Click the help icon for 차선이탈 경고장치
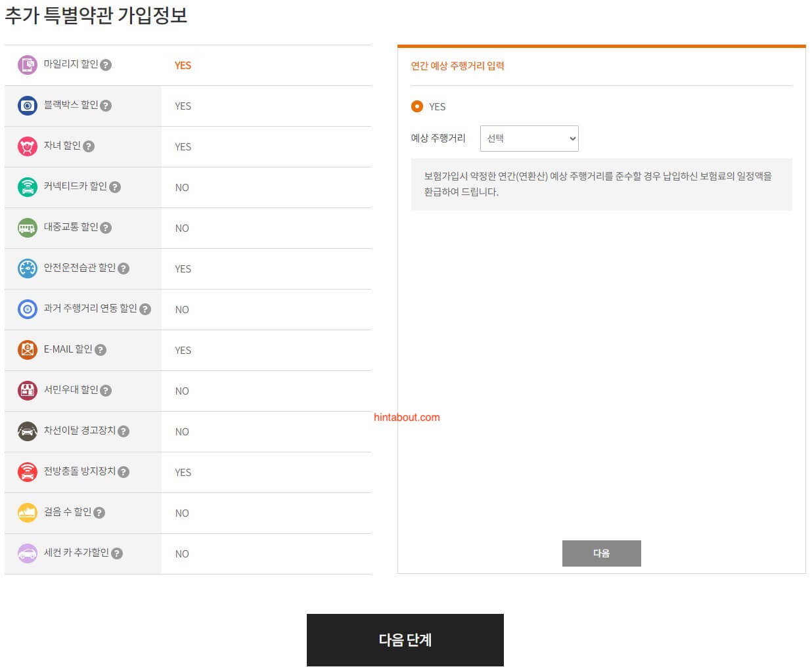The height and width of the screenshot is (671, 812). (124, 431)
